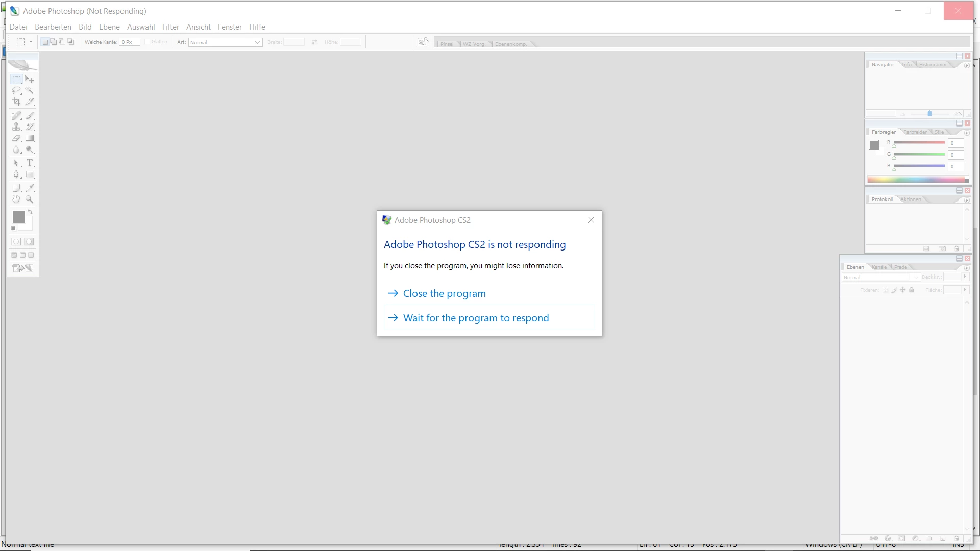This screenshot has width=980, height=551.
Task: Swap foreground and background colors
Action: coord(30,212)
